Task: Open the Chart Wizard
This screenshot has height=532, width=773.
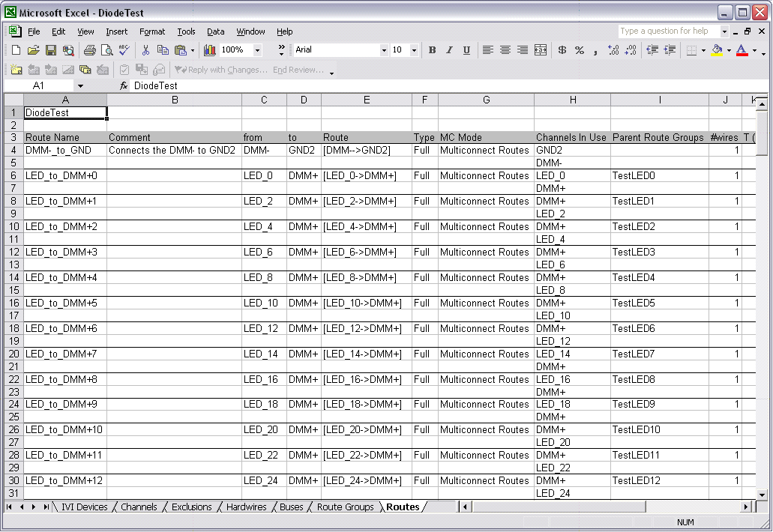Action: pyautogui.click(x=210, y=50)
